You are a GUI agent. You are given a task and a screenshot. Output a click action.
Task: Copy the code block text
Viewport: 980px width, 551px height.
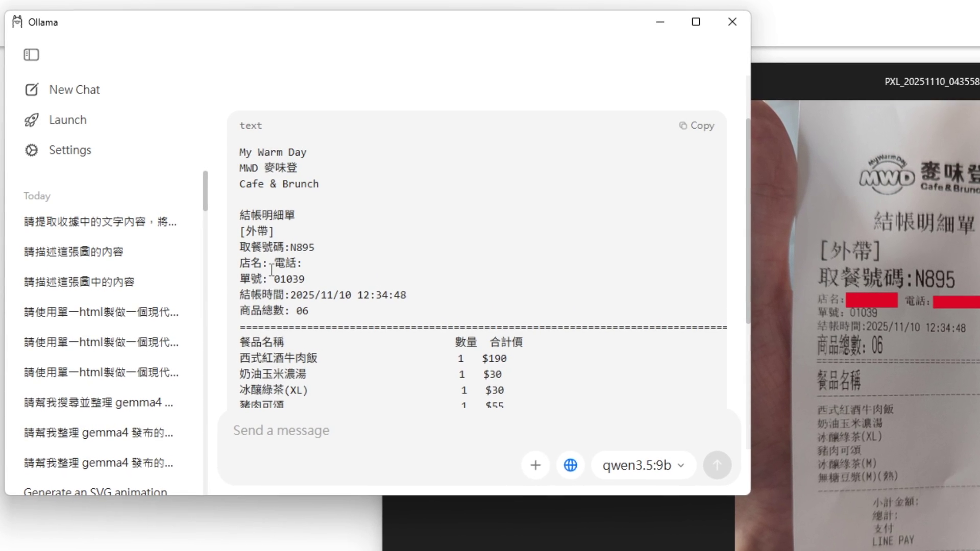pos(697,126)
